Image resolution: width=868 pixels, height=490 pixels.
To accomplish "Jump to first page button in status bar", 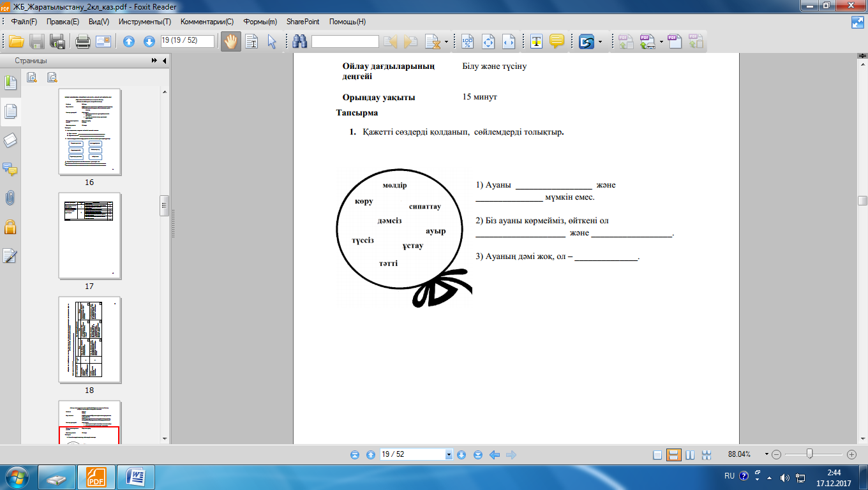I will (355, 455).
